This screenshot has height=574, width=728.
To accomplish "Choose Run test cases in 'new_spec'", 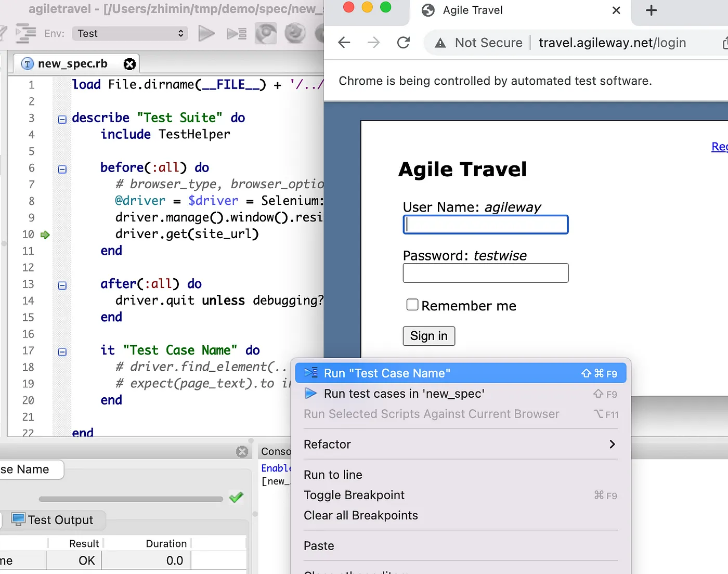I will pos(461,394).
